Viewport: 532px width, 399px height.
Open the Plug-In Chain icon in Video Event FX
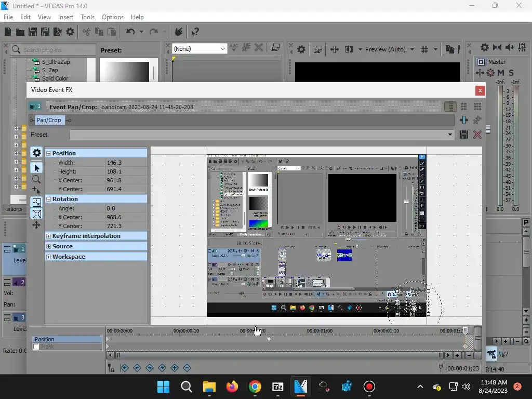pyautogui.click(x=464, y=120)
